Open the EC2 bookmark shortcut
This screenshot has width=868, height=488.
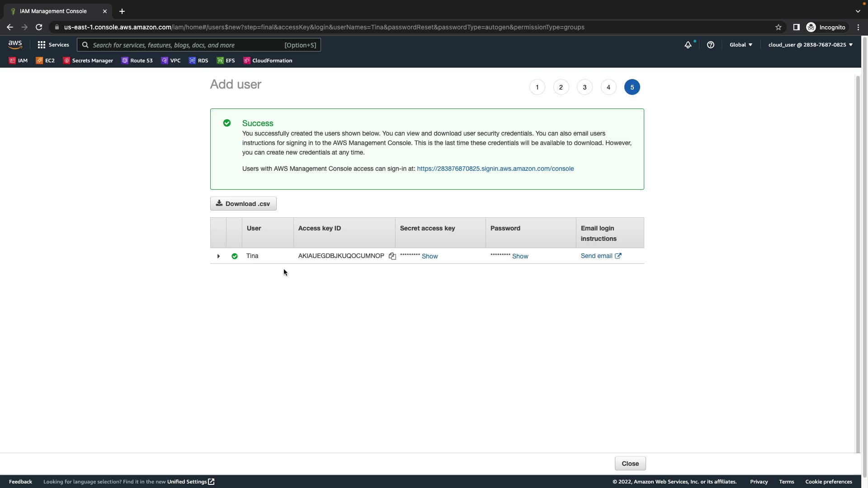click(x=45, y=61)
